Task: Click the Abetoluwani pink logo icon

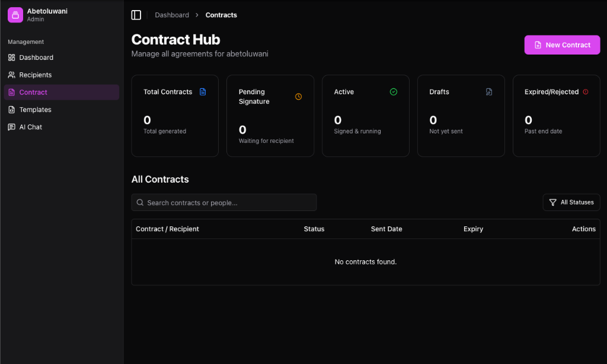Action: (x=15, y=15)
